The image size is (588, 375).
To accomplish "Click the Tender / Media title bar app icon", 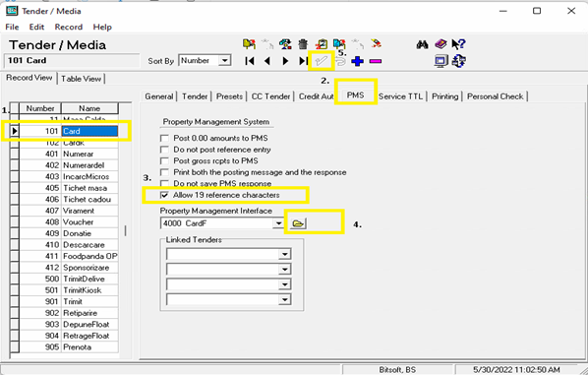I will coord(12,11).
